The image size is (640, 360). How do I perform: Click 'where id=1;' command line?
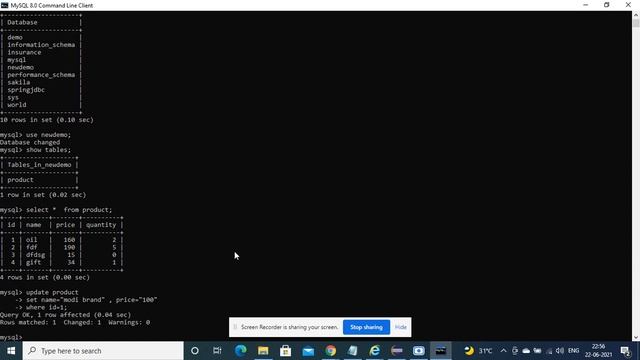(x=42, y=307)
